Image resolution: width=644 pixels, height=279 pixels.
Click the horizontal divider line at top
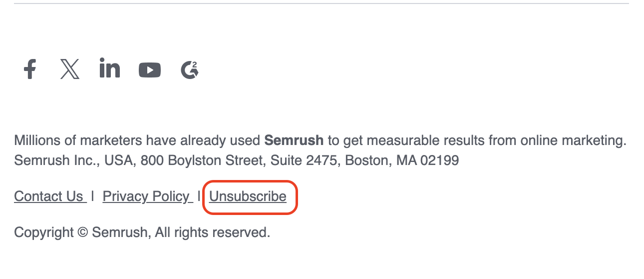pyautogui.click(x=322, y=4)
